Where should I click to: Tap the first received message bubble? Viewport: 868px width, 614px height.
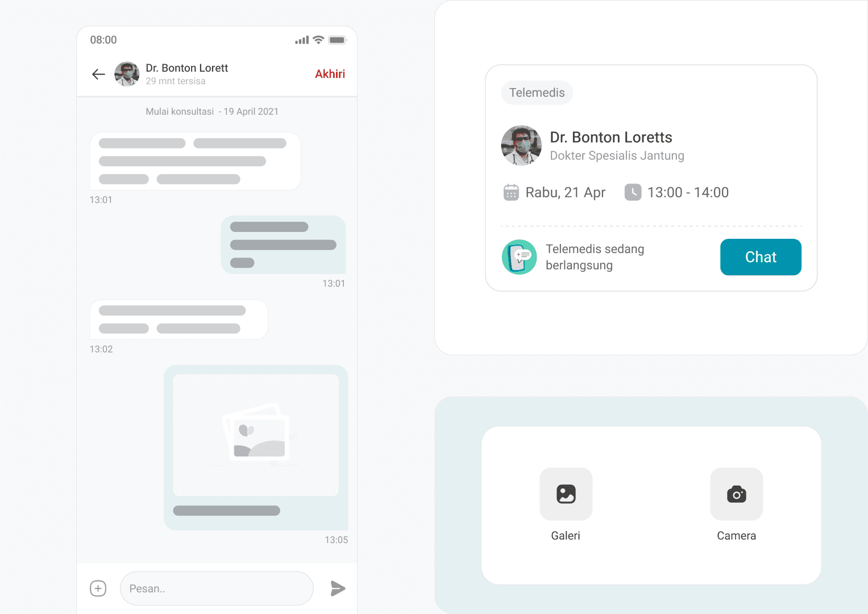point(195,161)
